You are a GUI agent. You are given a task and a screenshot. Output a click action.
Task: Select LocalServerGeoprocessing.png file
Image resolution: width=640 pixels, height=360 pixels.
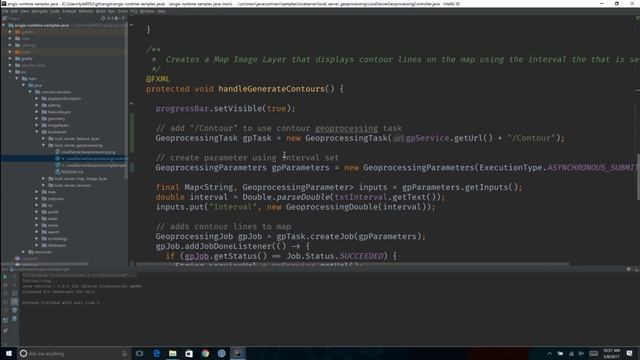pyautogui.click(x=86, y=152)
